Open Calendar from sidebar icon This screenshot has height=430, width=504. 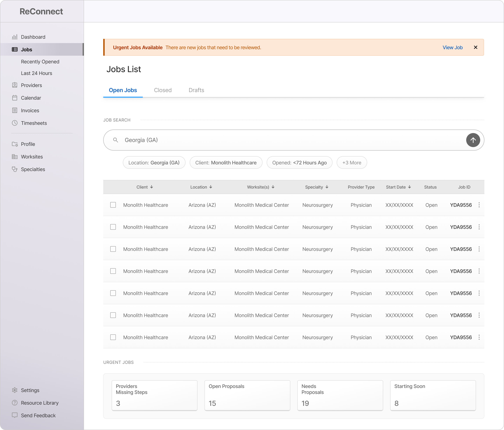(x=15, y=98)
